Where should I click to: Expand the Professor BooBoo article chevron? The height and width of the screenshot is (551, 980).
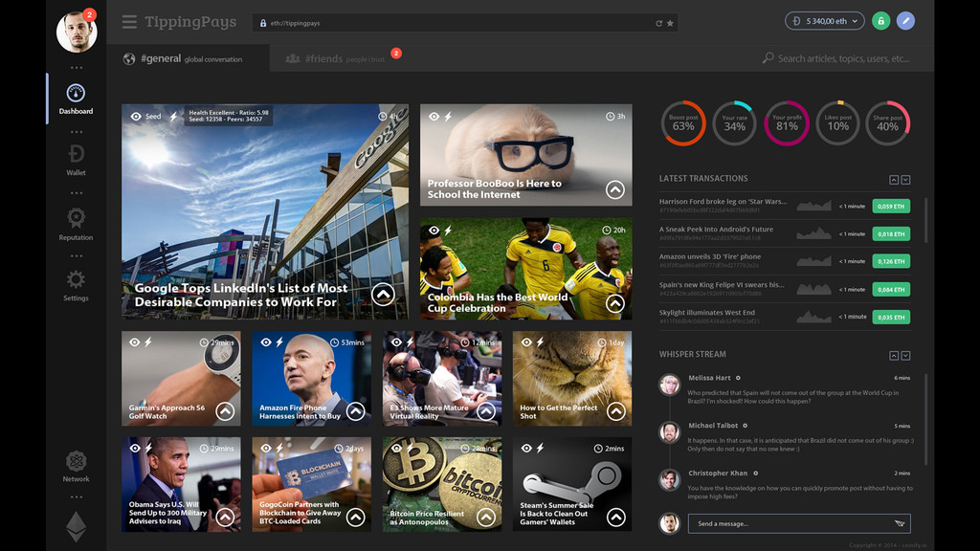coord(615,189)
